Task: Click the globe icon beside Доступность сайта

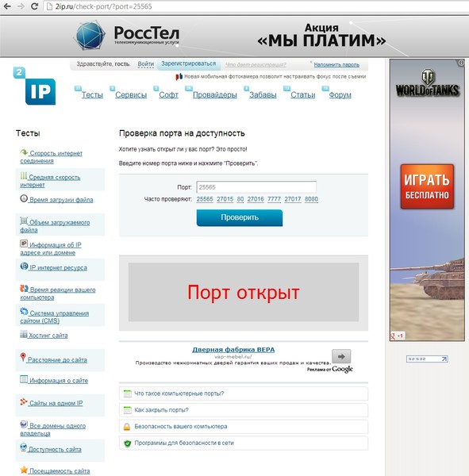Action: click(23, 447)
